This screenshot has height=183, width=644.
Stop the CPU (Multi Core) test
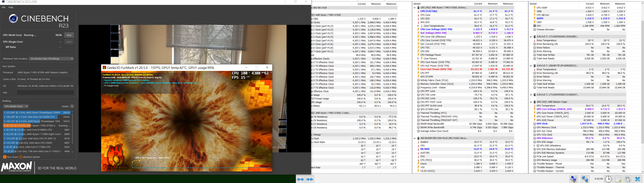[x=69, y=35]
